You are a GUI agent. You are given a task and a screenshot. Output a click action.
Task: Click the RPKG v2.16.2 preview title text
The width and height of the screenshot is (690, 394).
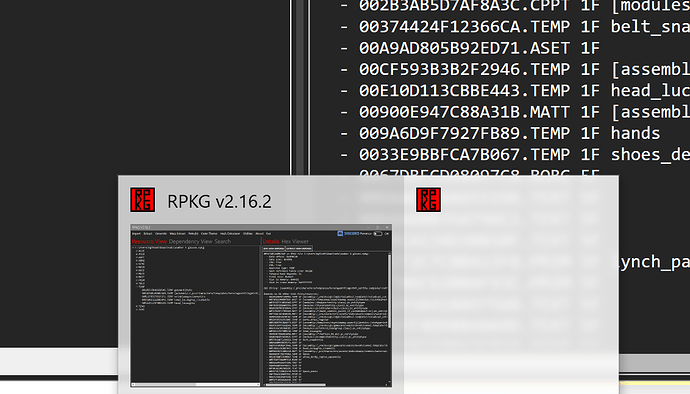click(x=219, y=202)
